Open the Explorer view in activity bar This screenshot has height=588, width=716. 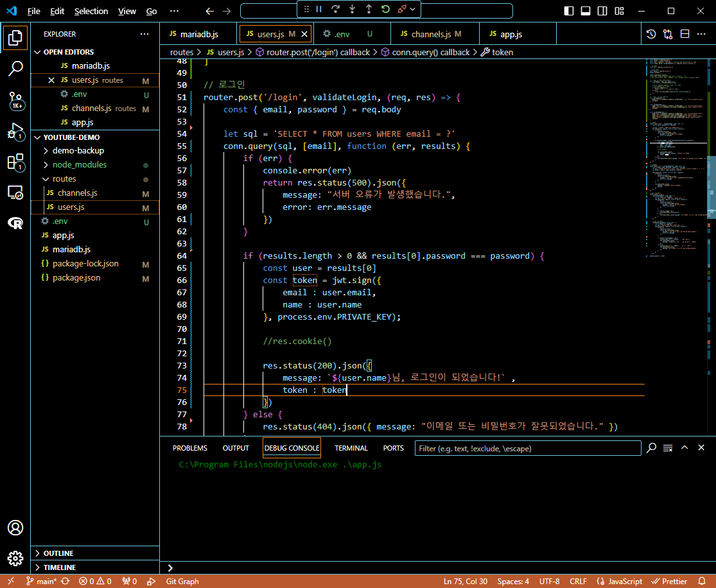click(x=15, y=37)
